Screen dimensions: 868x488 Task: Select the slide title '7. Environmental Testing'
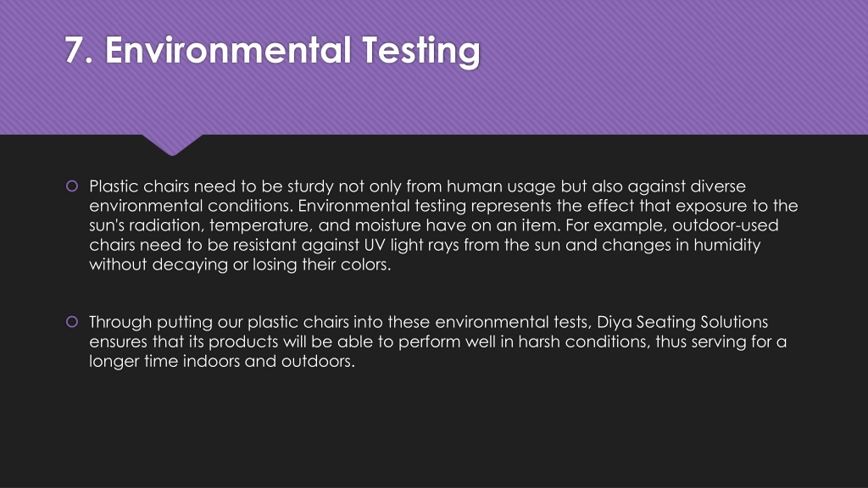[272, 51]
